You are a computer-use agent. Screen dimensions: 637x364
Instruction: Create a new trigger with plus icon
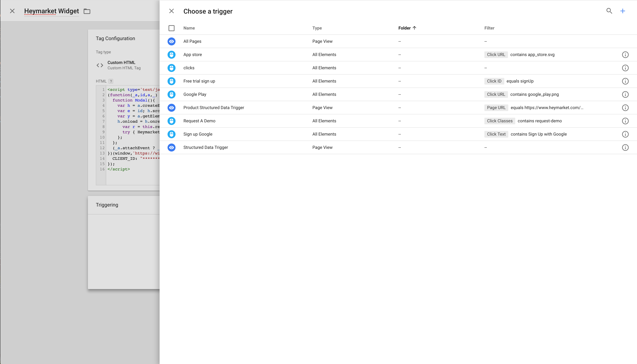(x=623, y=11)
